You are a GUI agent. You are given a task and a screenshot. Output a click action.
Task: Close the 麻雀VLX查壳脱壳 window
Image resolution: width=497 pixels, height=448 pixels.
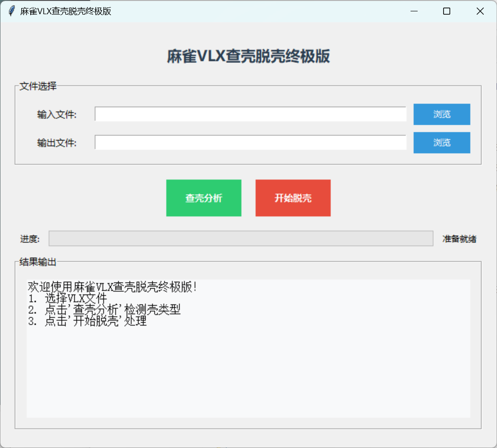[x=480, y=11]
